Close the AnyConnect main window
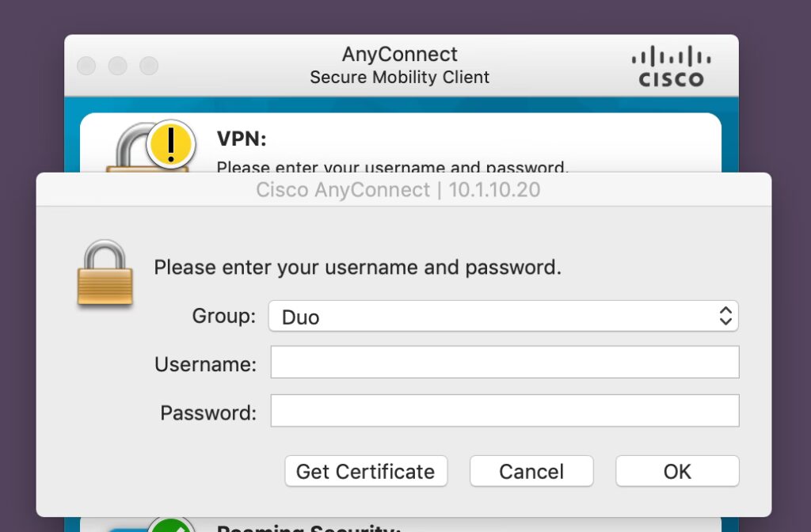Image resolution: width=811 pixels, height=532 pixels. pos(86,66)
